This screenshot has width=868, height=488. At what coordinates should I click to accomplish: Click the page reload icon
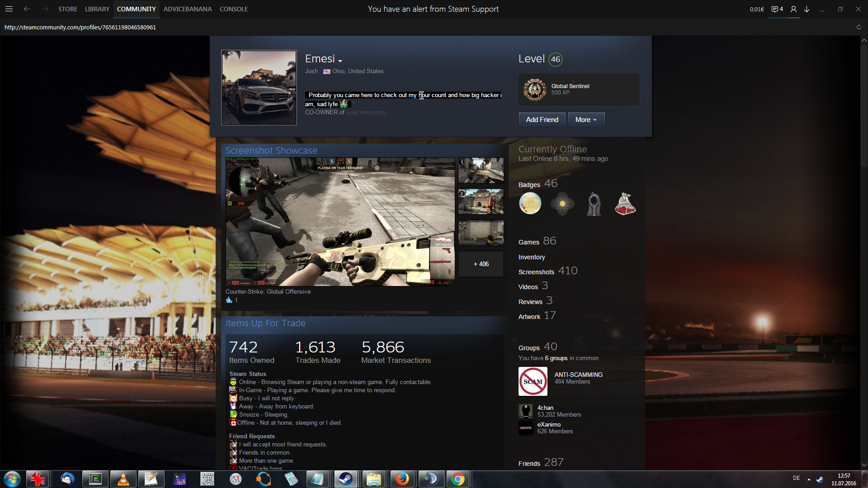(859, 27)
